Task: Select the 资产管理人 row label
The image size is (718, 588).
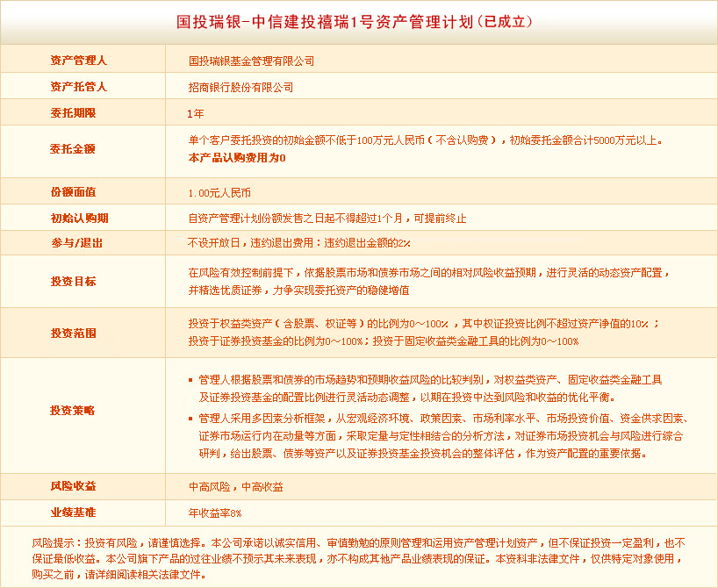Action: tap(78, 61)
